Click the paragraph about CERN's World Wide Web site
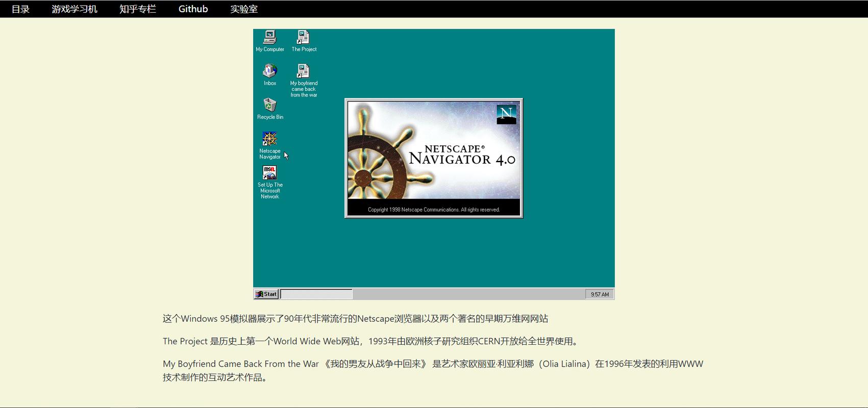The height and width of the screenshot is (408, 868). (x=370, y=341)
